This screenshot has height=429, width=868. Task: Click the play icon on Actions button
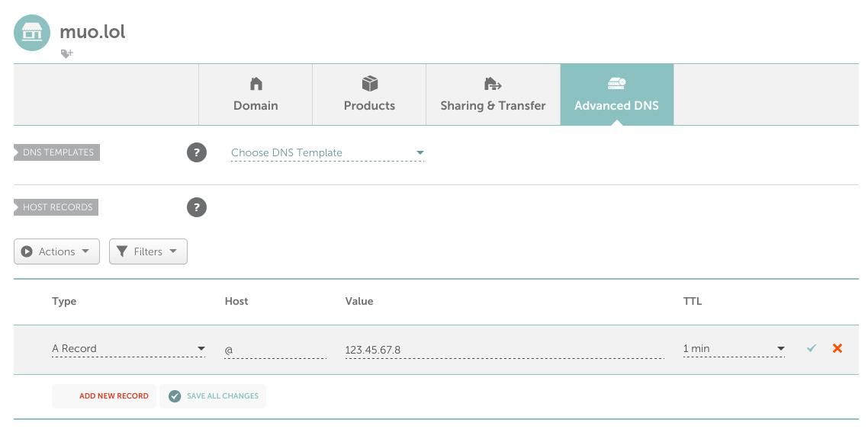pyautogui.click(x=27, y=251)
